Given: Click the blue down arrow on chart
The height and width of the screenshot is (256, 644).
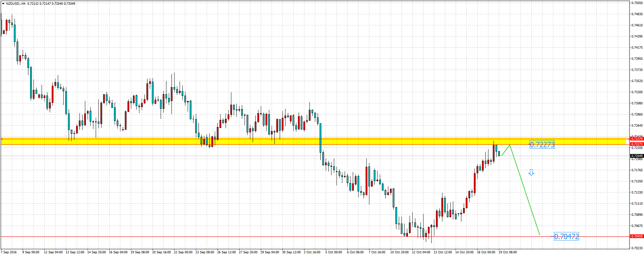Looking at the screenshot, I should [531, 173].
